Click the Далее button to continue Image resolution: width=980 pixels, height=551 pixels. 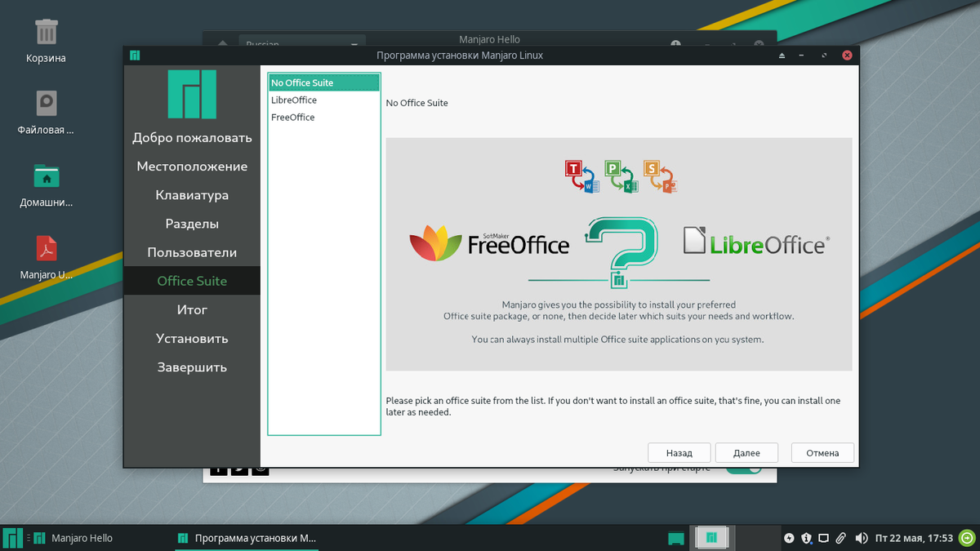click(x=746, y=453)
